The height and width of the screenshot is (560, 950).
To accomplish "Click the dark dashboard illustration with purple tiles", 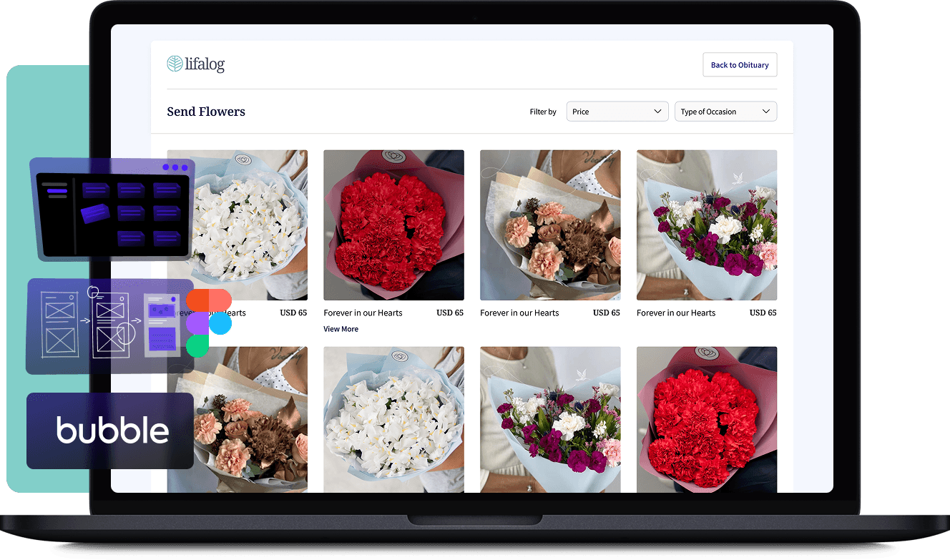I will pos(112,209).
